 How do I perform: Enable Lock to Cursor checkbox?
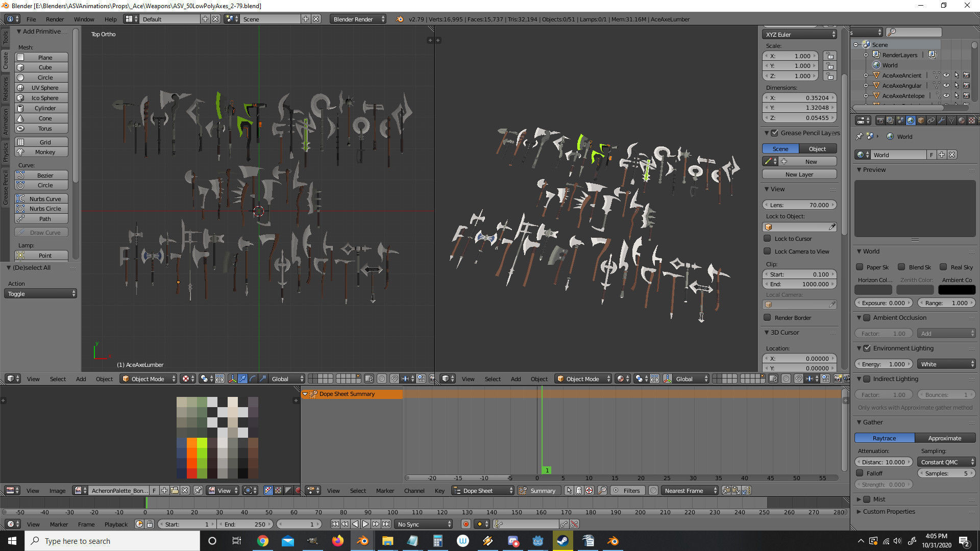click(767, 239)
